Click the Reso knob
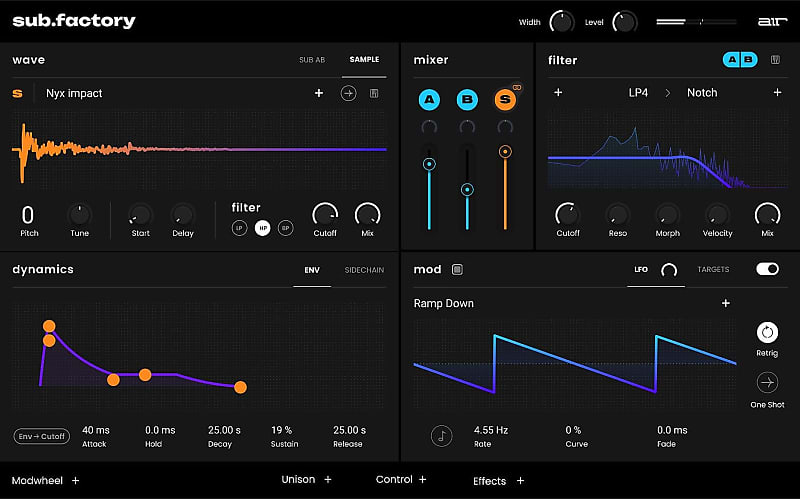The height and width of the screenshot is (499, 800). (617, 214)
